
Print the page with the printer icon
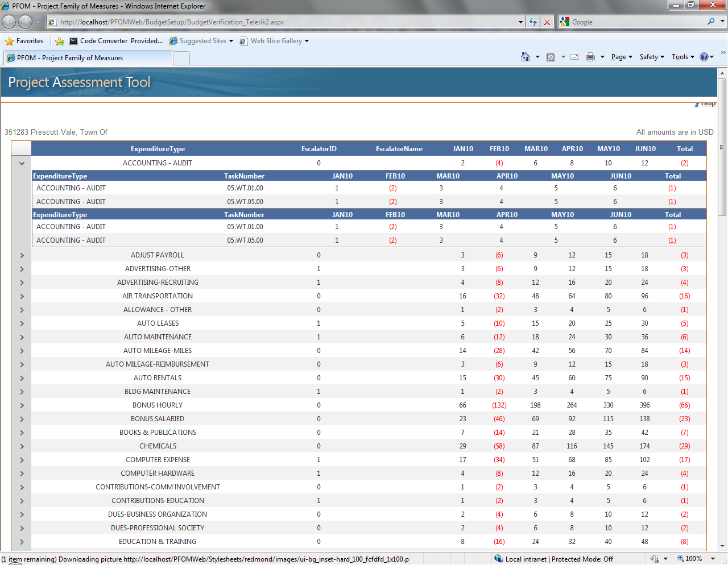click(590, 57)
